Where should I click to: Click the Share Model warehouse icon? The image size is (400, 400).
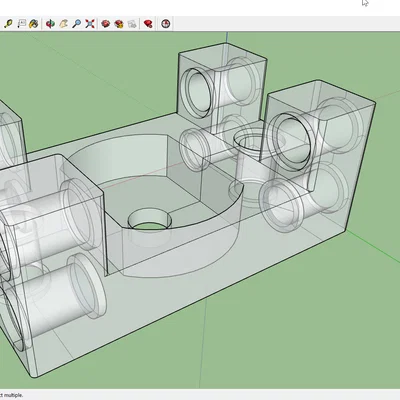pyautogui.click(x=119, y=24)
